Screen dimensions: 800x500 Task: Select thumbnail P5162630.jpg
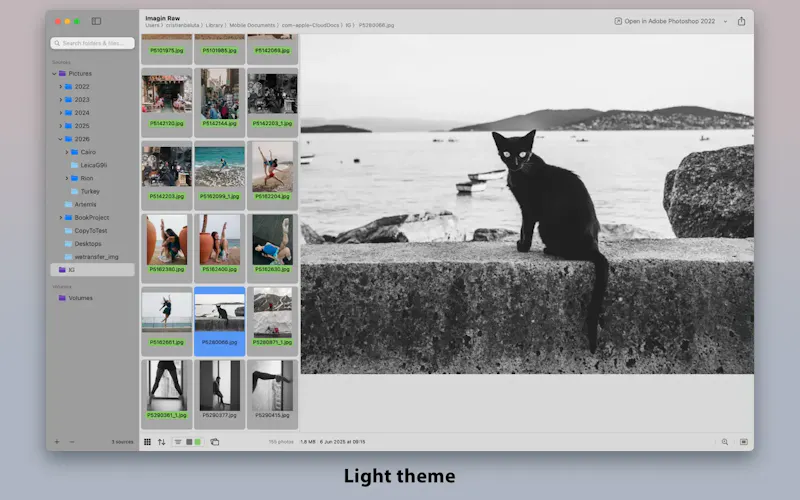pyautogui.click(x=272, y=248)
